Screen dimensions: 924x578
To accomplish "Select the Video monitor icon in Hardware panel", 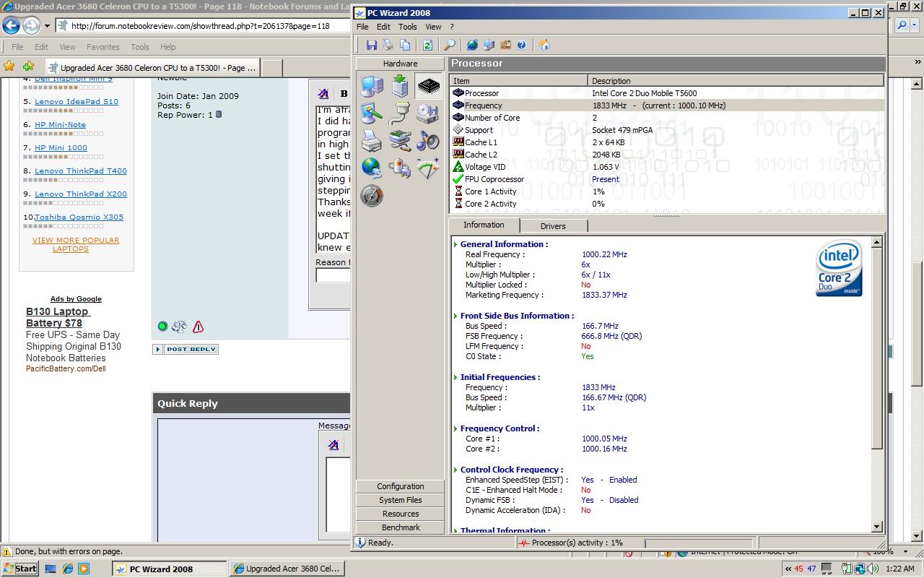I will (372, 114).
